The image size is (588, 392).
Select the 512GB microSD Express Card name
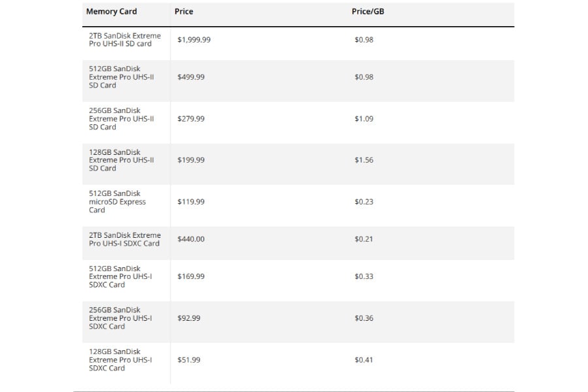point(118,202)
